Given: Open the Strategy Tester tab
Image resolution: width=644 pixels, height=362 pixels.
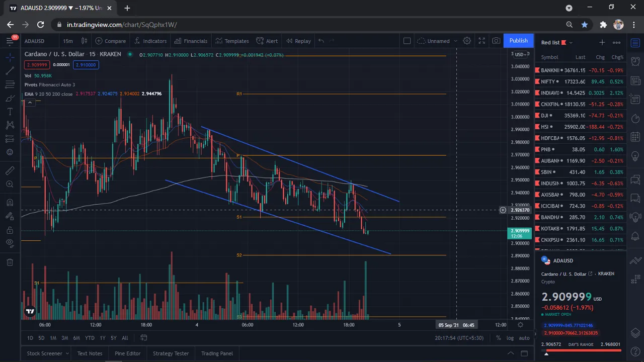Looking at the screenshot, I should (171, 353).
